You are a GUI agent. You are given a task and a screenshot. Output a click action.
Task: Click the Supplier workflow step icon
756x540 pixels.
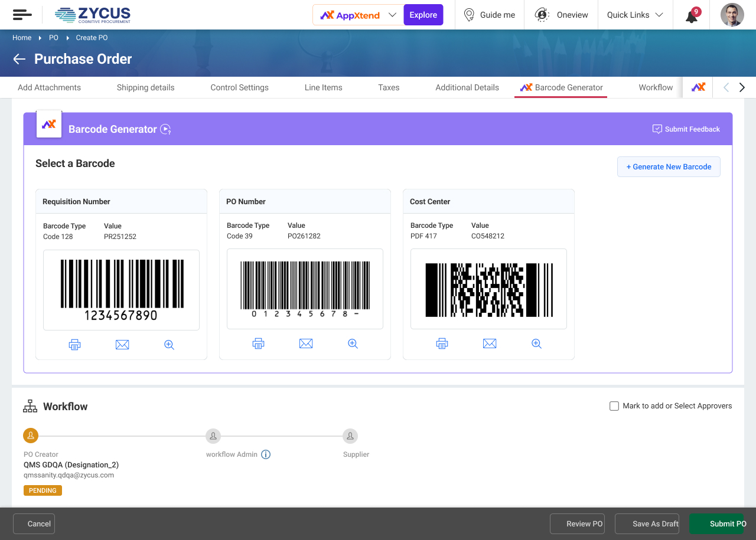pyautogui.click(x=350, y=436)
